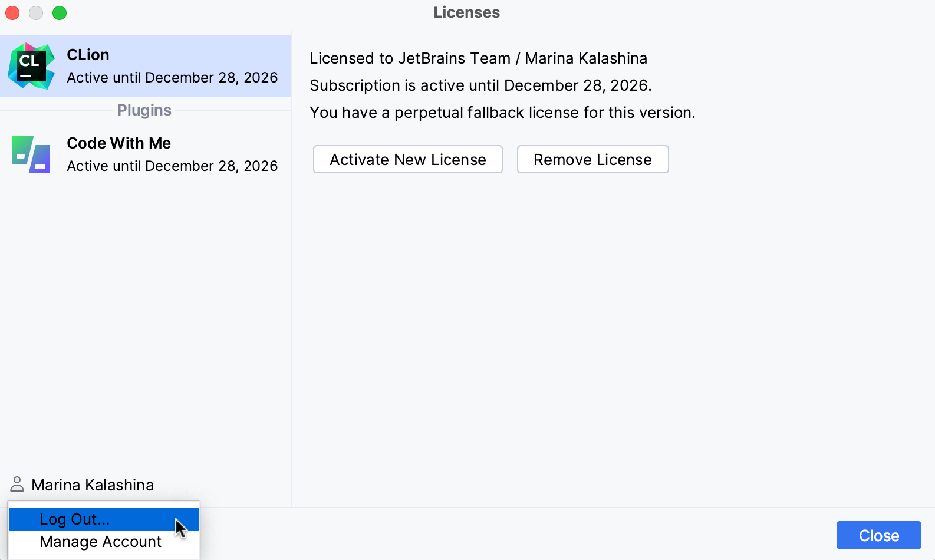Click the 'Licensed to JetBrains Team' line
The image size is (935, 560).
click(x=478, y=58)
